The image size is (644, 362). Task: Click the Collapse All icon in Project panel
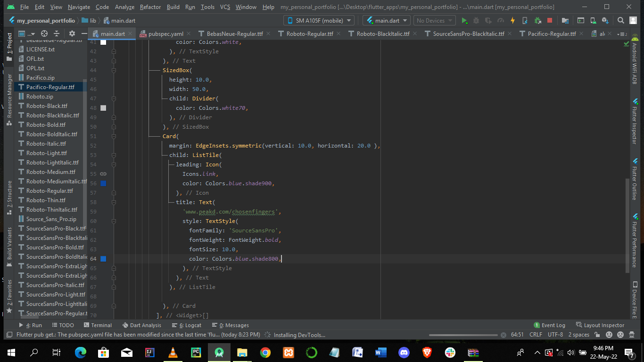(x=57, y=33)
